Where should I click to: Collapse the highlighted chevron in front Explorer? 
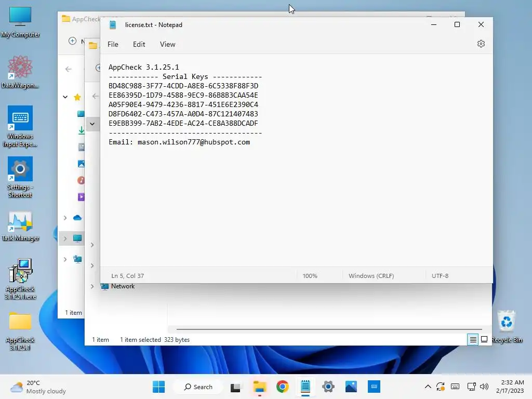coord(92,124)
